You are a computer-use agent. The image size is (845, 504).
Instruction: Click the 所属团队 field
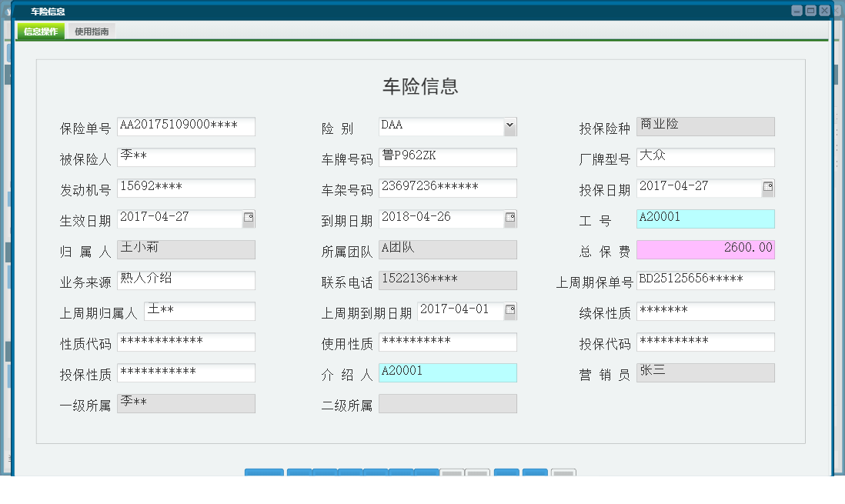[448, 249]
